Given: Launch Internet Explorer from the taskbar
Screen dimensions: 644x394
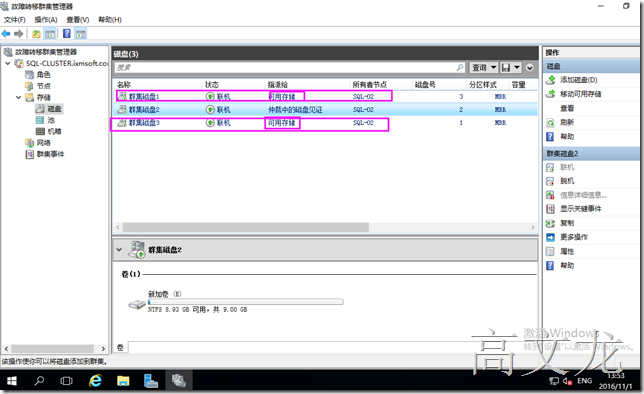Looking at the screenshot, I should click(95, 381).
